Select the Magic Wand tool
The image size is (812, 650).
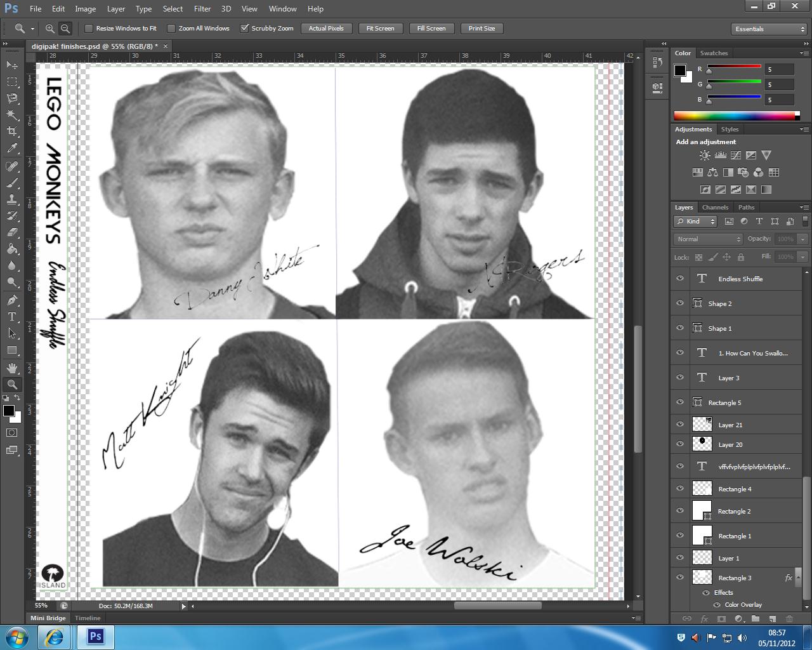click(12, 115)
